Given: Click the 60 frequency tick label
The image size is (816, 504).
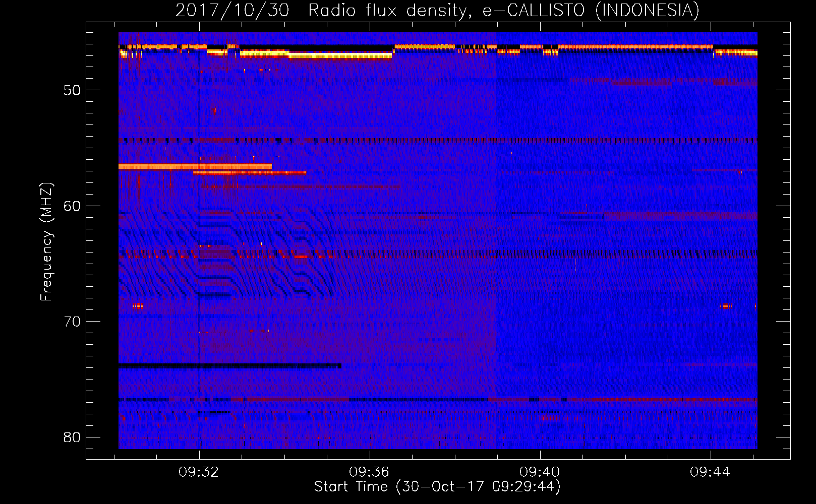Looking at the screenshot, I should (72, 206).
